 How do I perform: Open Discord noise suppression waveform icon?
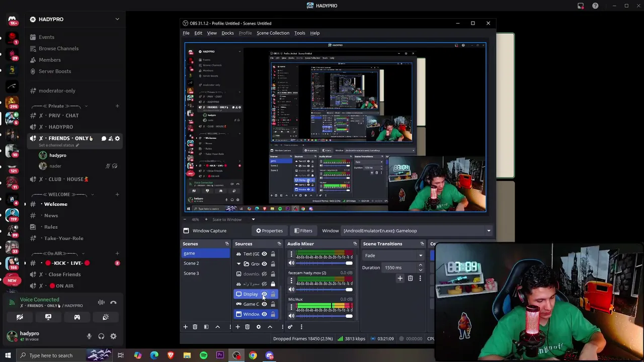coord(101,303)
